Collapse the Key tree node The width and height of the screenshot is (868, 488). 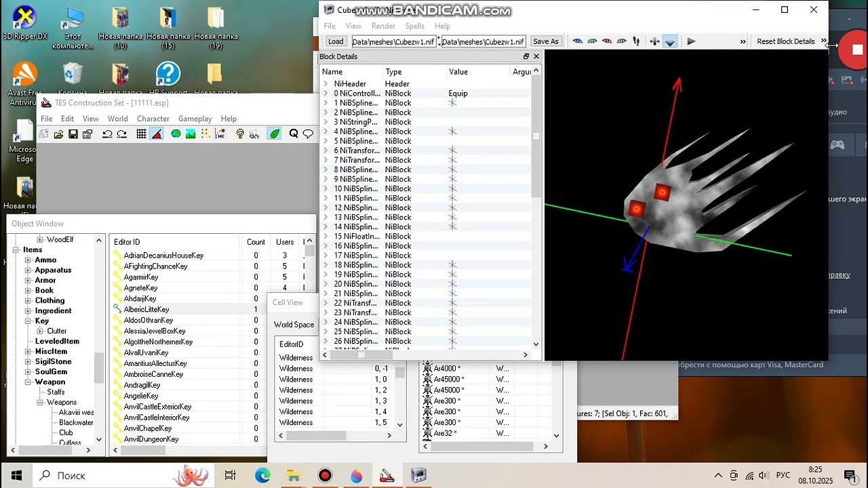pos(28,321)
